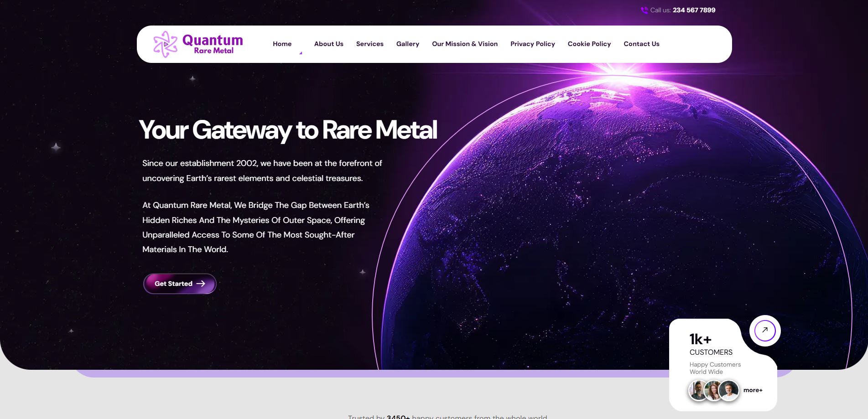This screenshot has width=868, height=419.
Task: Click the 1k+ Customers heading
Action: [x=710, y=345]
